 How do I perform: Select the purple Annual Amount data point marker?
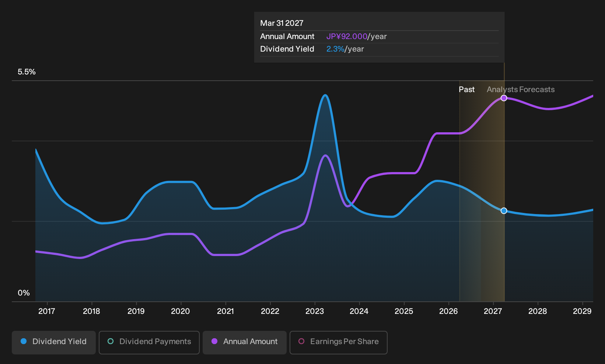[504, 98]
